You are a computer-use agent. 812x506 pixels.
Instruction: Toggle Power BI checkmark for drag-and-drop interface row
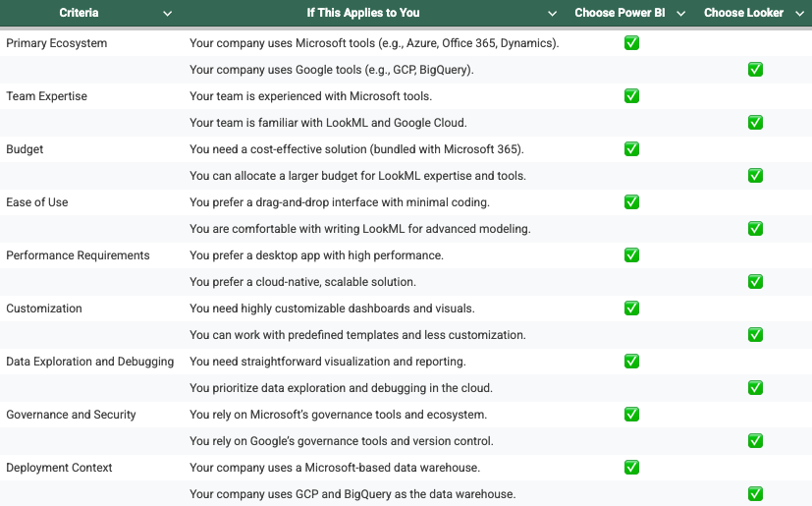point(631,202)
